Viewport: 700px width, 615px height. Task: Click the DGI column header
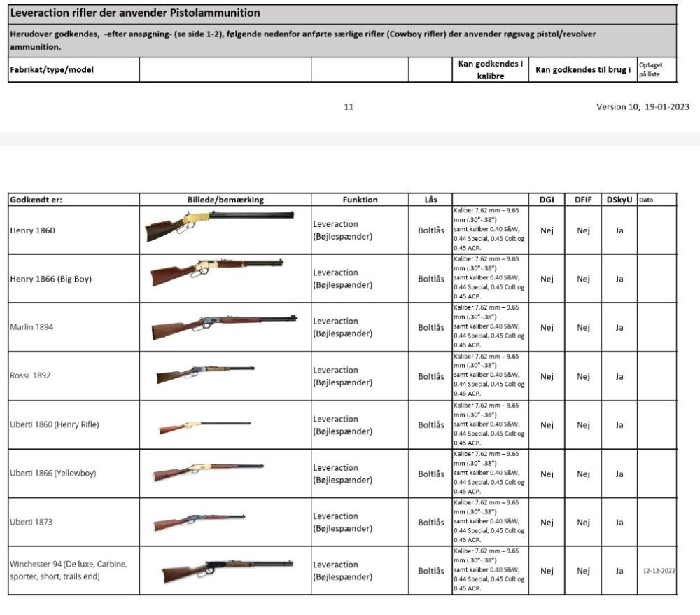pos(547,200)
